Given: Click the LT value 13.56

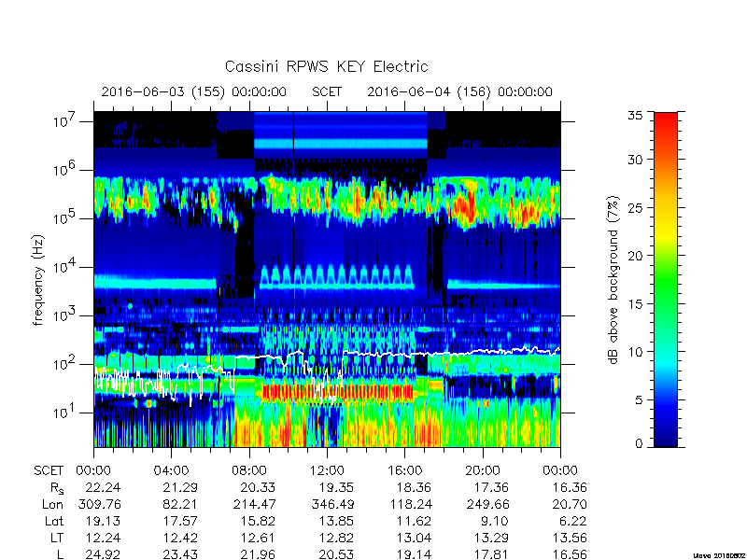Looking at the screenshot, I should (x=569, y=539).
